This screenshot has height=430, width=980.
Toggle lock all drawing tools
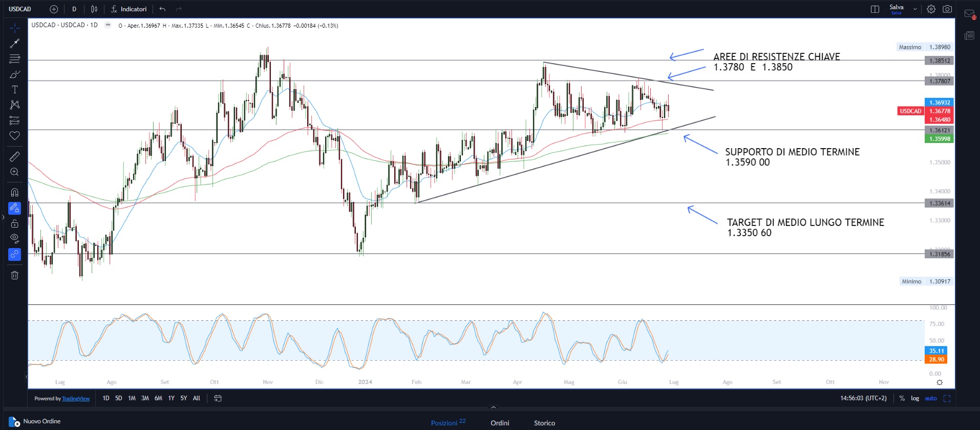pyautogui.click(x=14, y=223)
